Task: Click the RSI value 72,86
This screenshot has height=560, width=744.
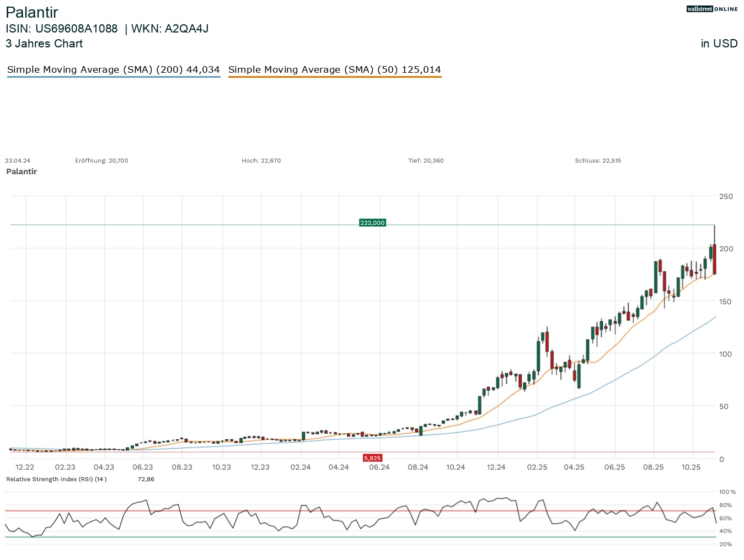Action: click(x=146, y=479)
